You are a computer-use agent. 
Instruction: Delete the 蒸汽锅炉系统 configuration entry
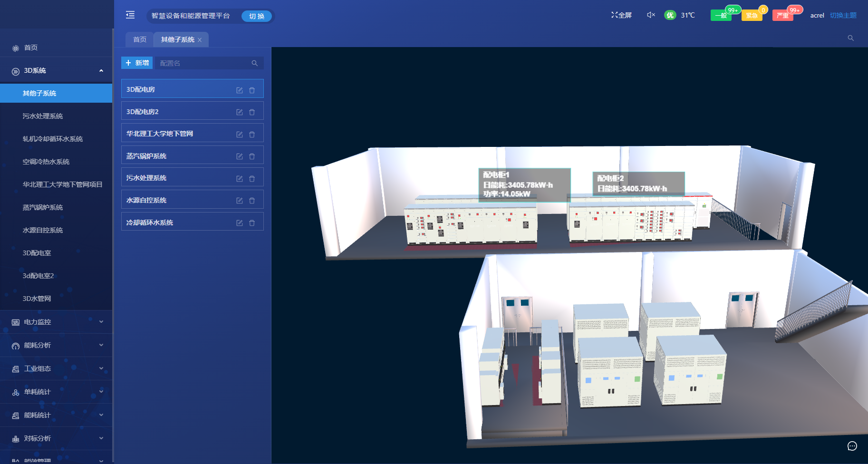(252, 156)
